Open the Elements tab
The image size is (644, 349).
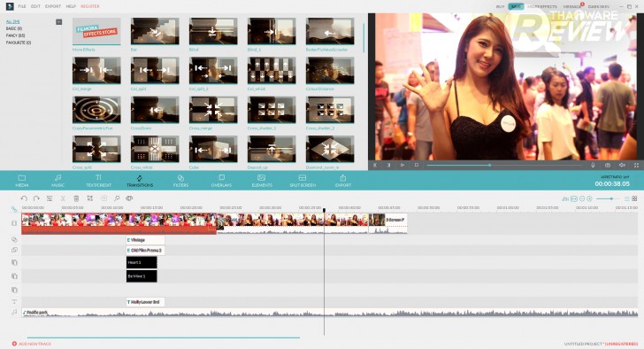pos(262,181)
